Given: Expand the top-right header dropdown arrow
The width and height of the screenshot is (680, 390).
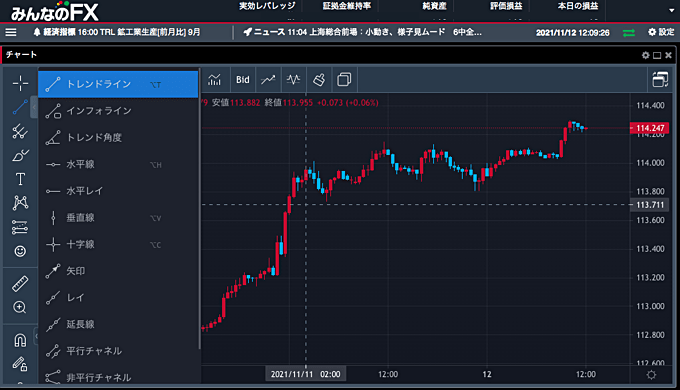Looking at the screenshot, I should pyautogui.click(x=671, y=10).
